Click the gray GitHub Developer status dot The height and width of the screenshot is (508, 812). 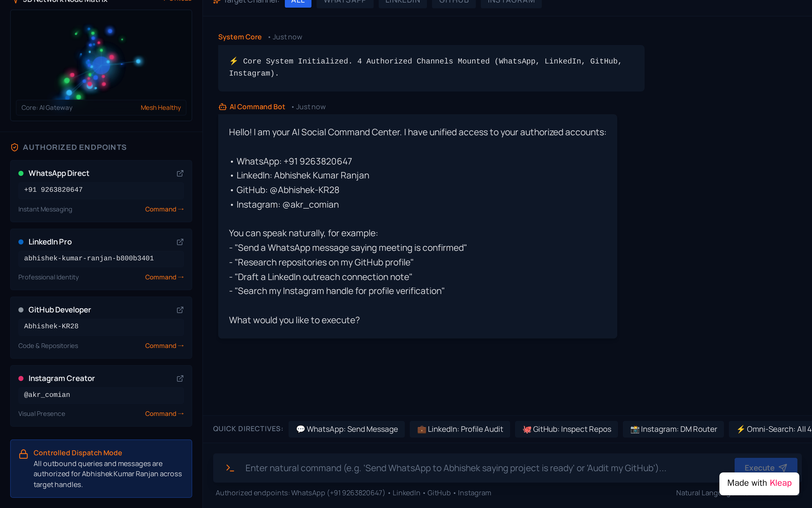21,310
